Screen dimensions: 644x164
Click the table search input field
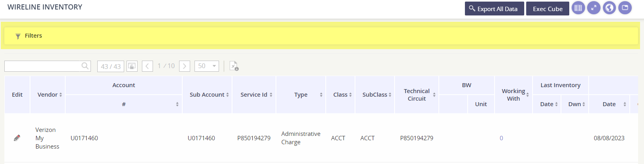pos(43,66)
